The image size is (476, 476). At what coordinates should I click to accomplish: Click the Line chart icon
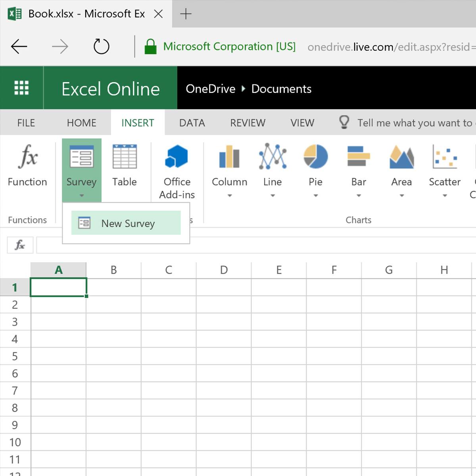[x=273, y=156]
